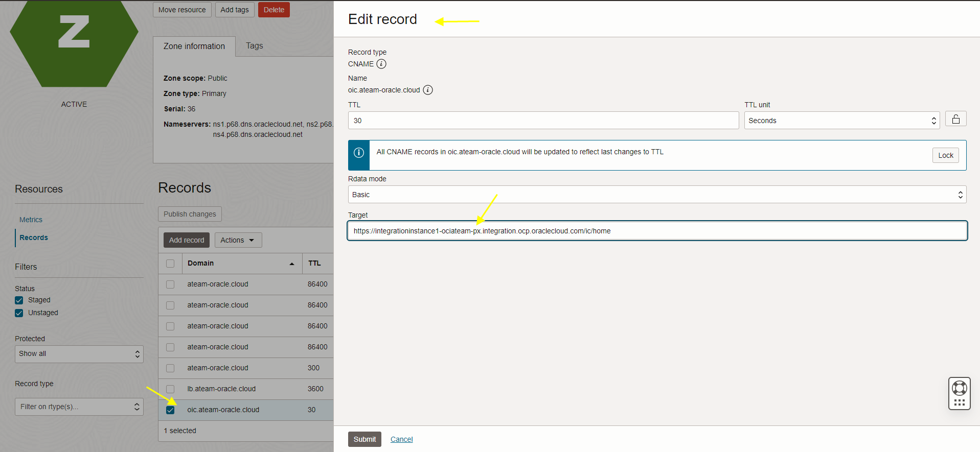This screenshot has width=980, height=452.
Task: Open the Record type filter dropdown
Action: click(x=79, y=407)
